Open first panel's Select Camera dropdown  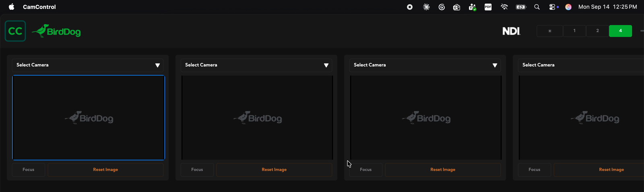coord(88,65)
